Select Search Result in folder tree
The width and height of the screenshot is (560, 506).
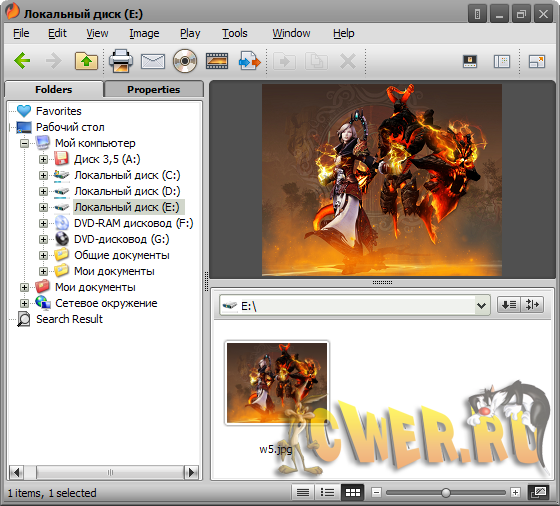69,319
